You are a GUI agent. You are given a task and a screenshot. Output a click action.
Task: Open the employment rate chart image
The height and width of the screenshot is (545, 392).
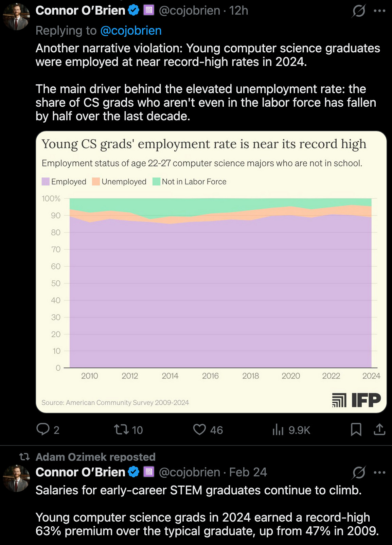click(x=211, y=272)
